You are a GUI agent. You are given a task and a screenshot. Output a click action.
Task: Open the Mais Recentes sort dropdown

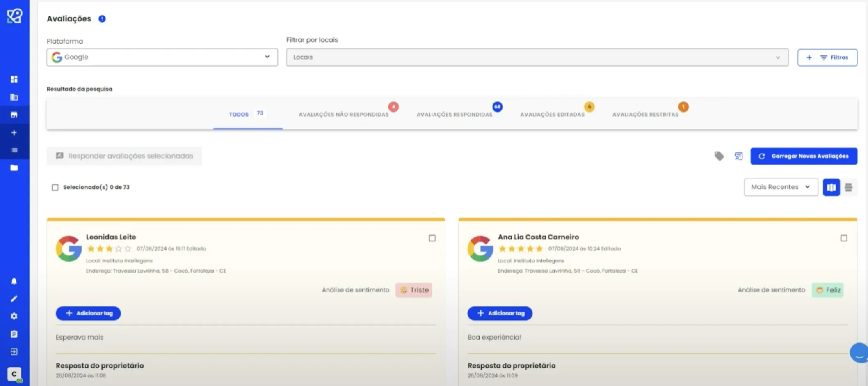click(x=781, y=187)
